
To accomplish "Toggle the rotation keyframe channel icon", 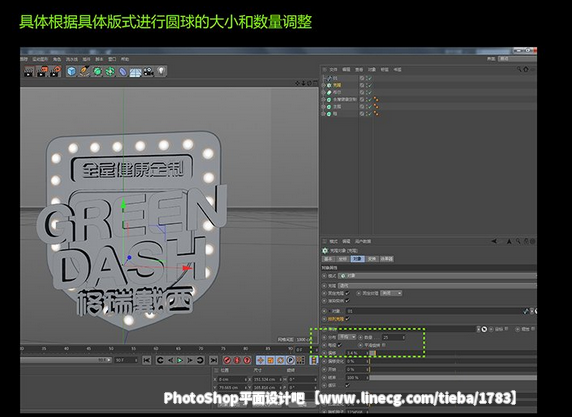I will [280, 360].
